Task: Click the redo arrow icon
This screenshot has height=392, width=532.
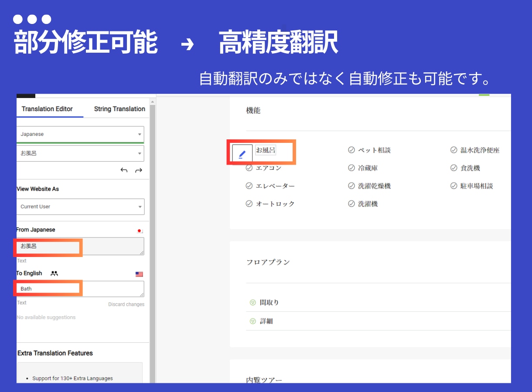Action: pos(139,170)
